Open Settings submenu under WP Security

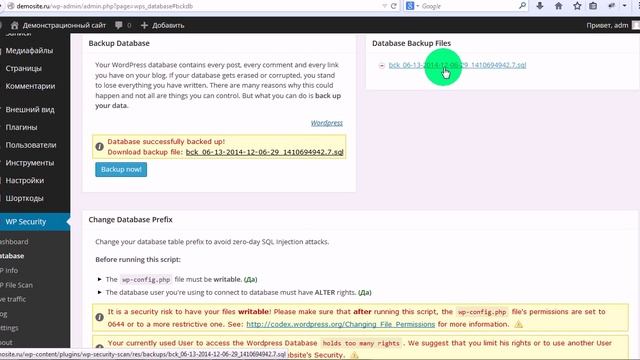(x=9, y=328)
